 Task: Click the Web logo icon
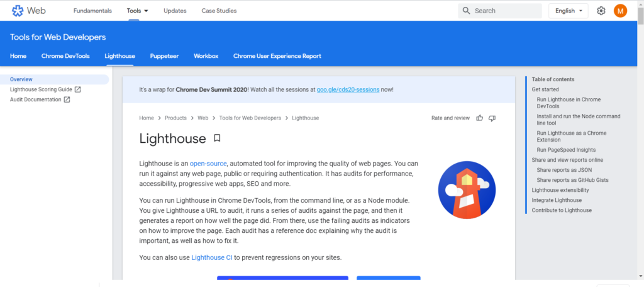tap(18, 11)
